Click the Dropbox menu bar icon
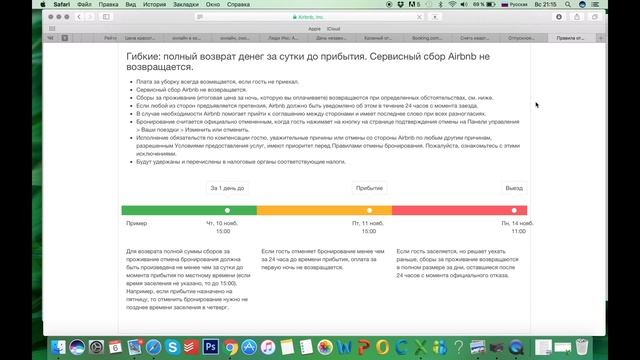The image size is (640, 360). [400, 4]
